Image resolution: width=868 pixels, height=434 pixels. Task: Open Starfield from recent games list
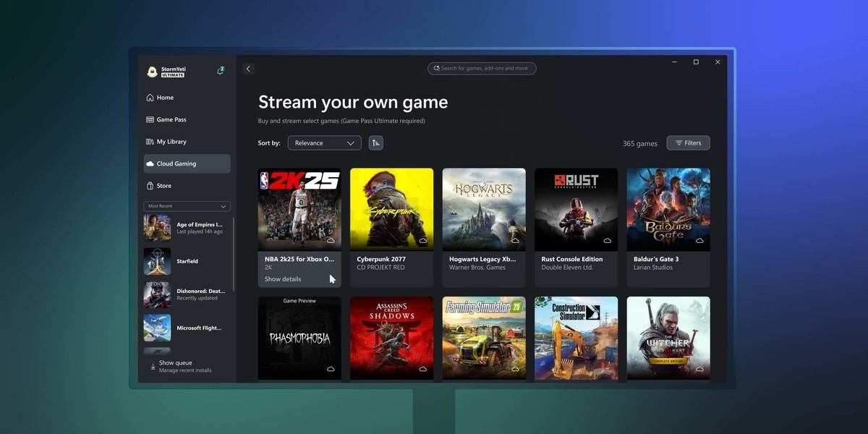[187, 261]
